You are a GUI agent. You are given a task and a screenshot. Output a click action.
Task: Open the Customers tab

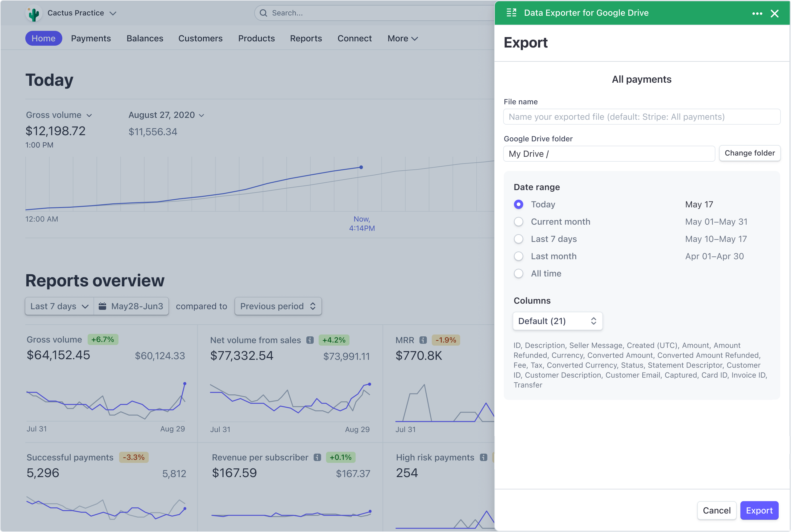(x=201, y=38)
